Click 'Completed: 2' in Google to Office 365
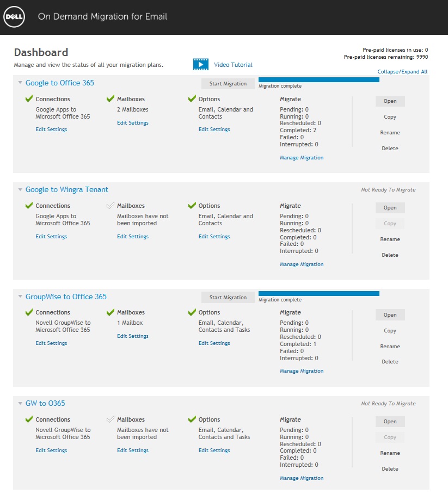 [x=298, y=130]
